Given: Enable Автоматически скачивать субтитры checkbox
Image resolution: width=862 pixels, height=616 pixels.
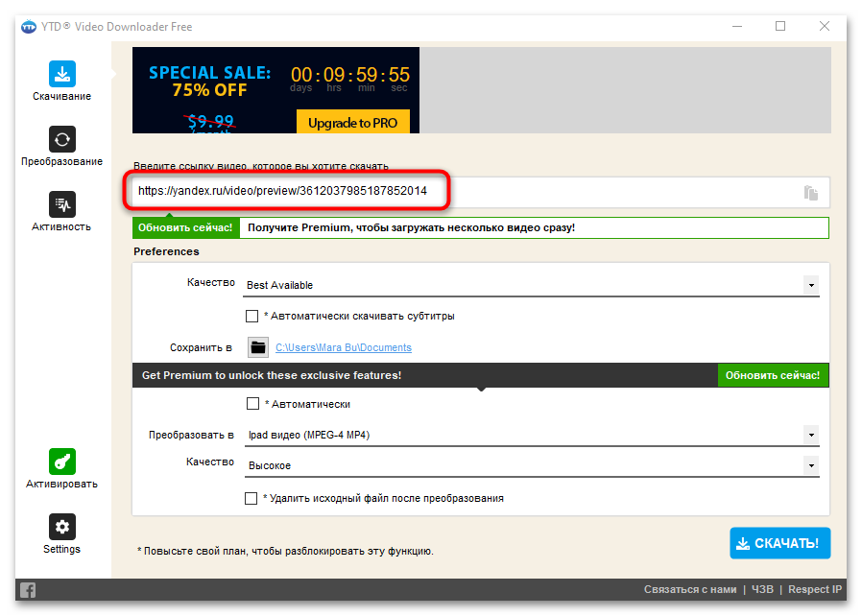Looking at the screenshot, I should click(251, 316).
